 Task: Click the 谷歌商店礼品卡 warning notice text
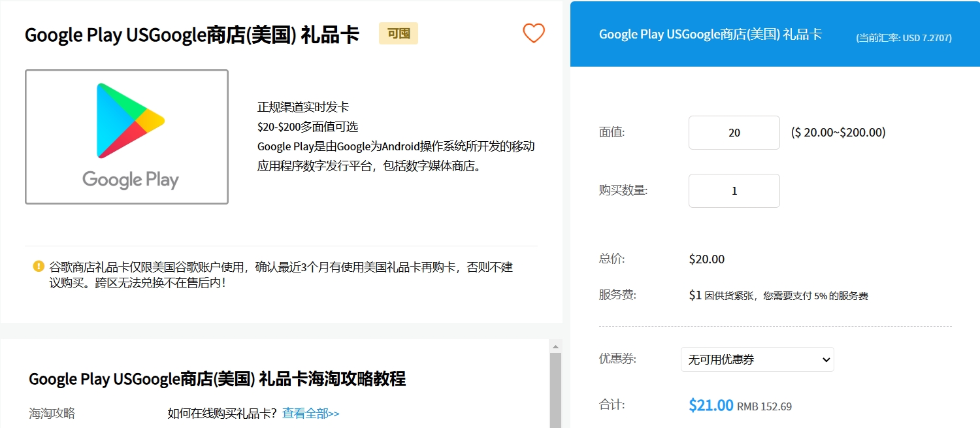(281, 275)
